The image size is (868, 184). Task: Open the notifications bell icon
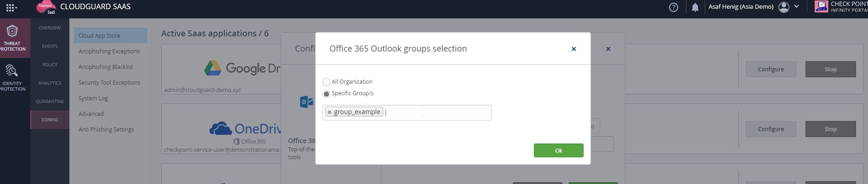pyautogui.click(x=695, y=7)
